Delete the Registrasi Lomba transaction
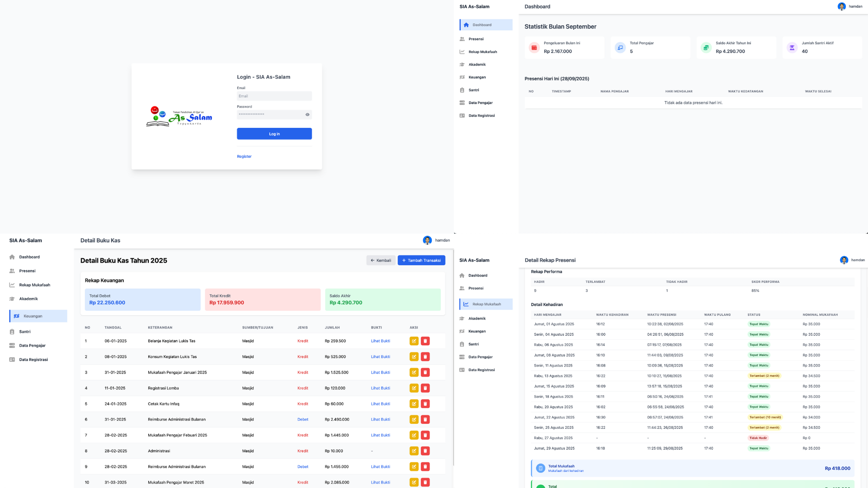Screen dimensions: 868x488 425,388
